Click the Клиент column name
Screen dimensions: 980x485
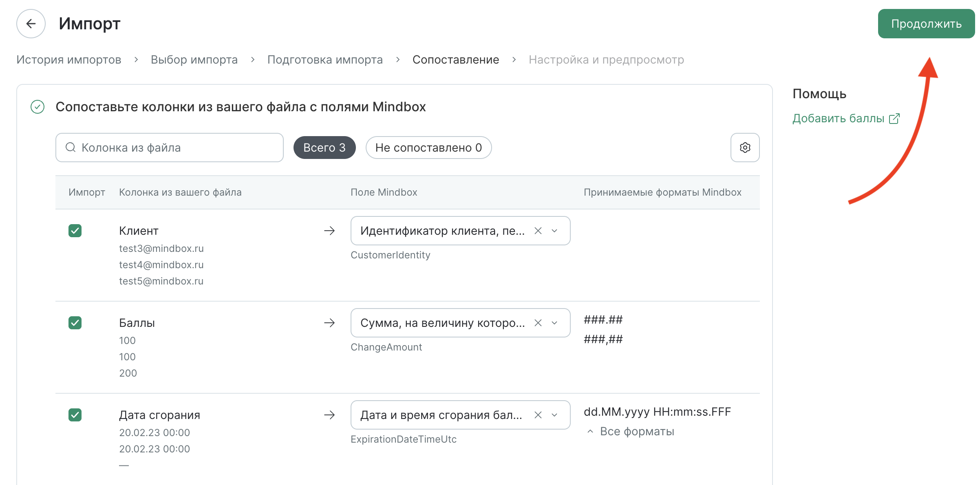click(139, 231)
